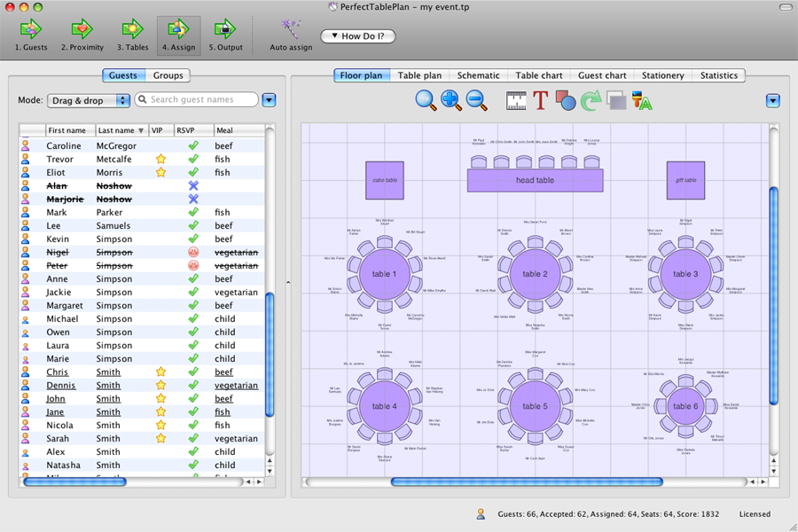This screenshot has height=532, width=798.
Task: Click the floor plan horizontal scrollbar
Action: [527, 482]
